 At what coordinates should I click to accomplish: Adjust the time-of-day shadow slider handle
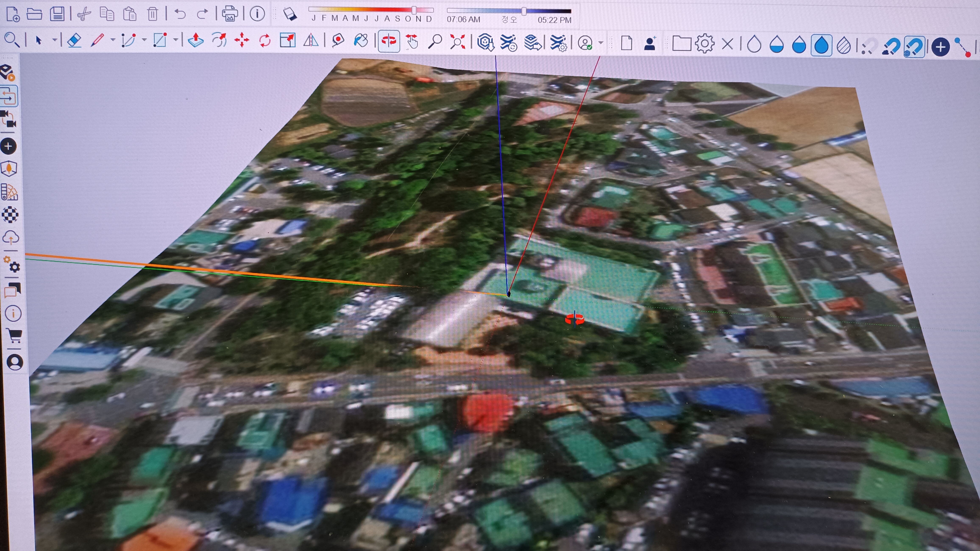click(x=524, y=11)
